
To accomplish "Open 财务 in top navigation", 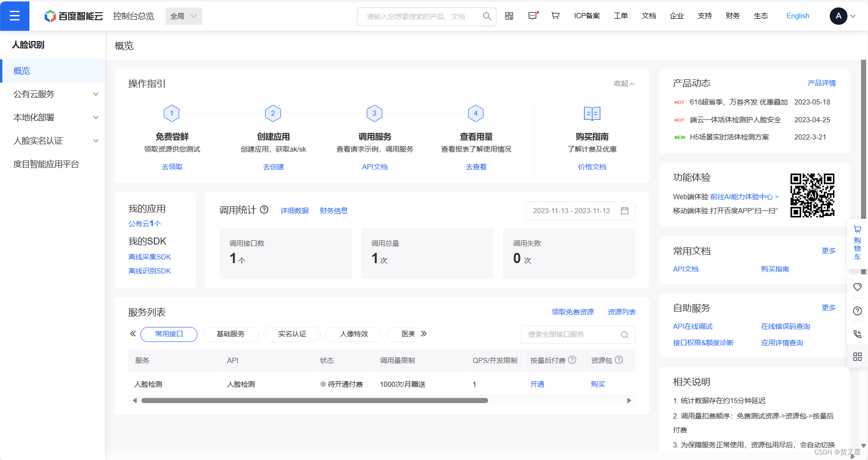I will (733, 16).
